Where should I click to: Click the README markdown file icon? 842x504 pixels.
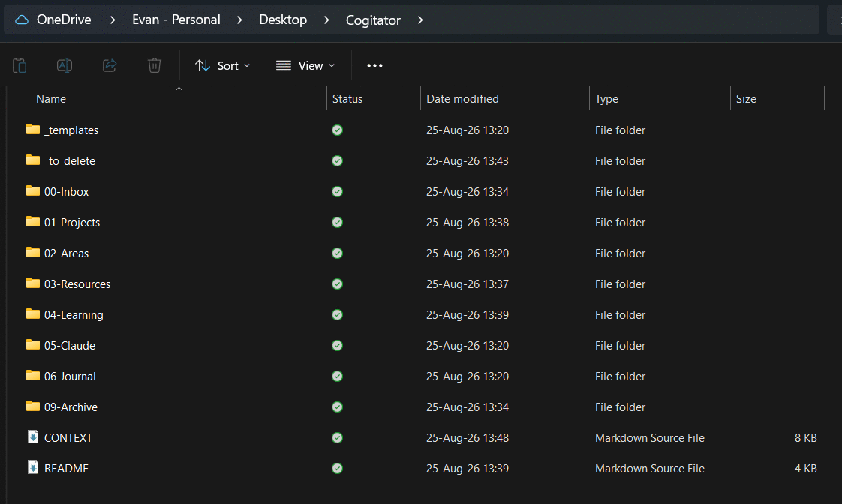(x=33, y=467)
